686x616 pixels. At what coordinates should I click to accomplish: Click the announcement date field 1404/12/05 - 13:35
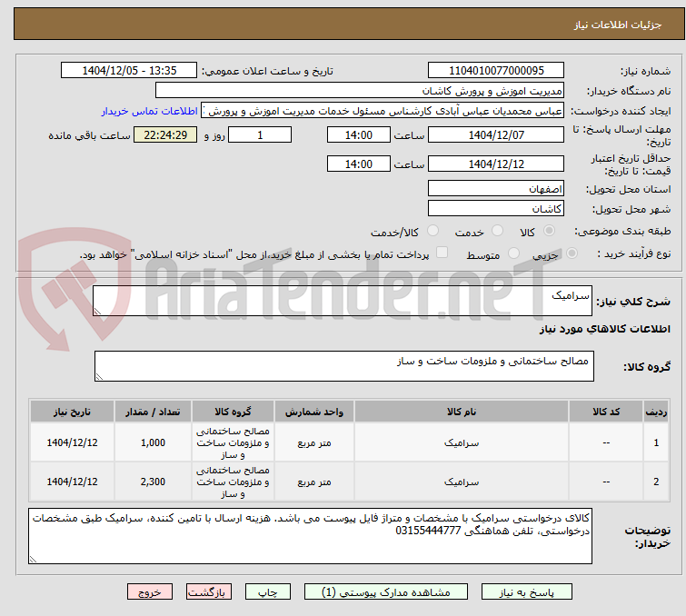(x=129, y=71)
